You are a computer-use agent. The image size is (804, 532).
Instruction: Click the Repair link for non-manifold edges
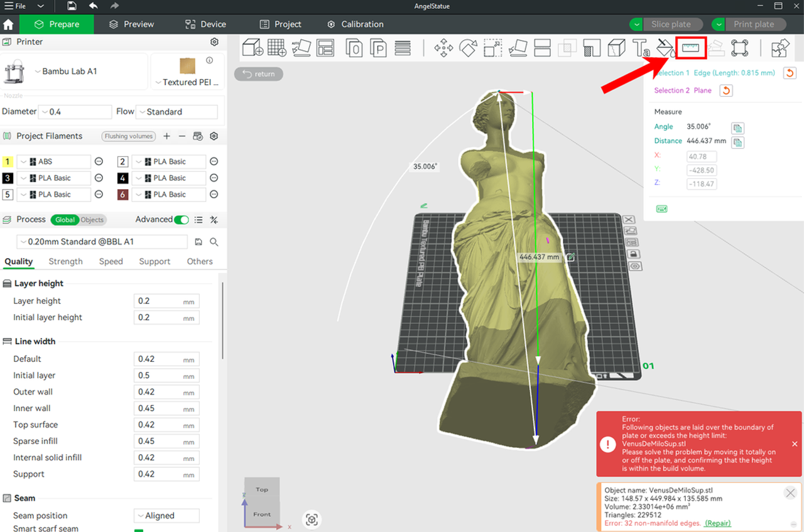[718, 523]
